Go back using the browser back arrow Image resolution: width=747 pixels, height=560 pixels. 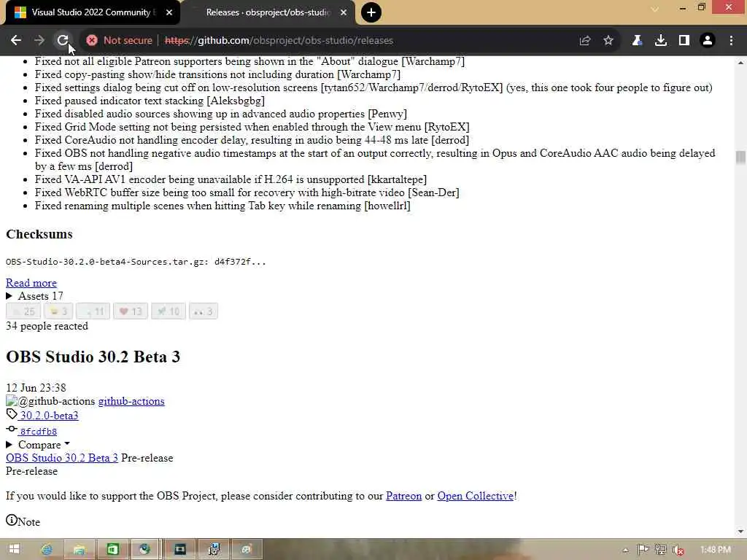[x=16, y=41]
